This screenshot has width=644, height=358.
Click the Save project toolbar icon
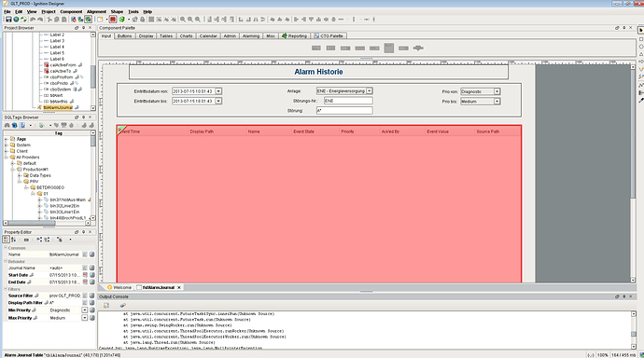click(x=8, y=20)
